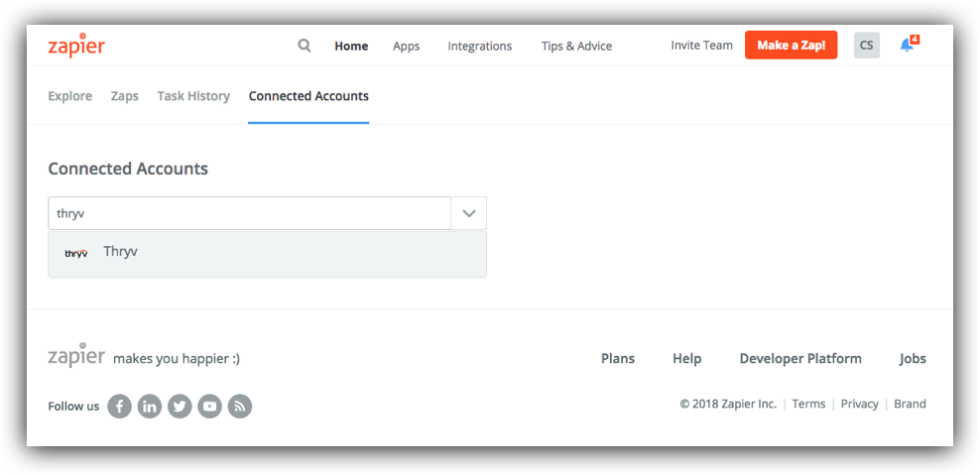Image resolution: width=980 pixels, height=475 pixels.
Task: Click the search field containing thryv
Action: pos(249,213)
